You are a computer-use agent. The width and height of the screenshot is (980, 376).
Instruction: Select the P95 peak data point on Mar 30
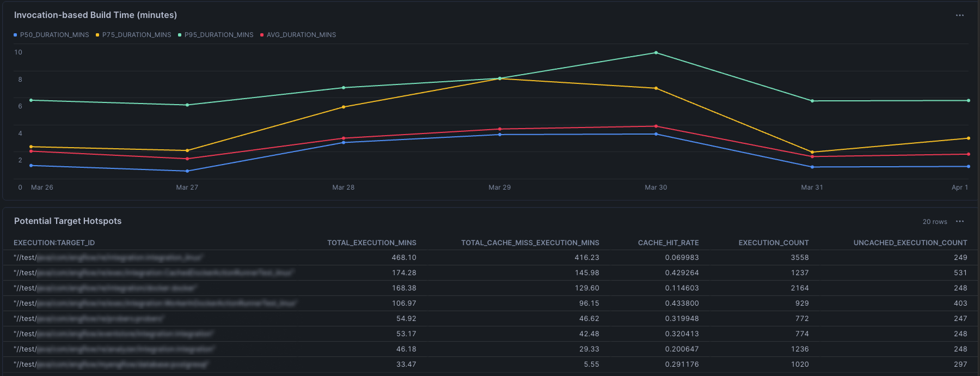(656, 53)
